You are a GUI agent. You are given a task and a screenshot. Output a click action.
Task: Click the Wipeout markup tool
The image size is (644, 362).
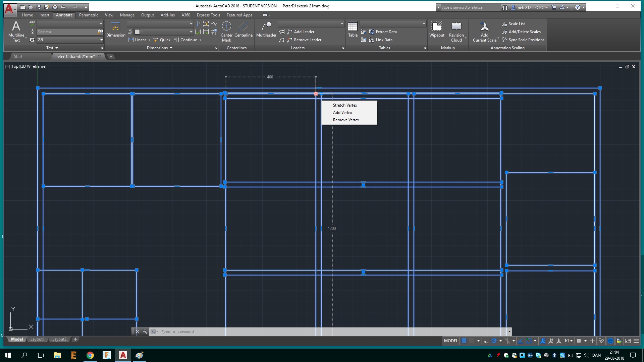(436, 29)
